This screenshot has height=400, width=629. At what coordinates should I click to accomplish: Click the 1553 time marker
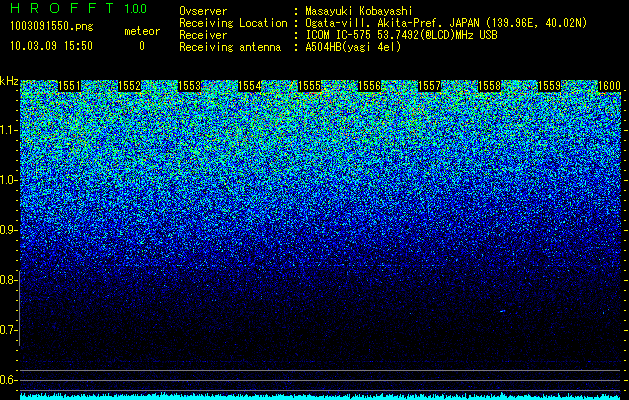point(189,86)
